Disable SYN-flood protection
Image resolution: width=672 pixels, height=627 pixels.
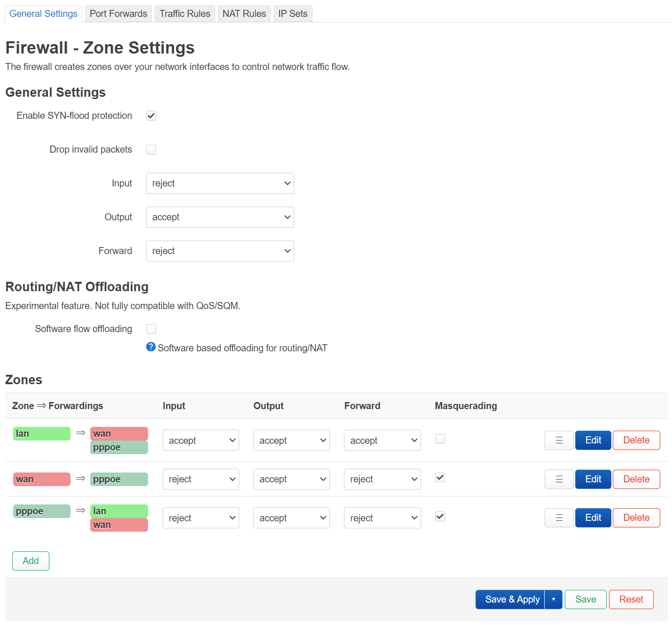(x=151, y=116)
